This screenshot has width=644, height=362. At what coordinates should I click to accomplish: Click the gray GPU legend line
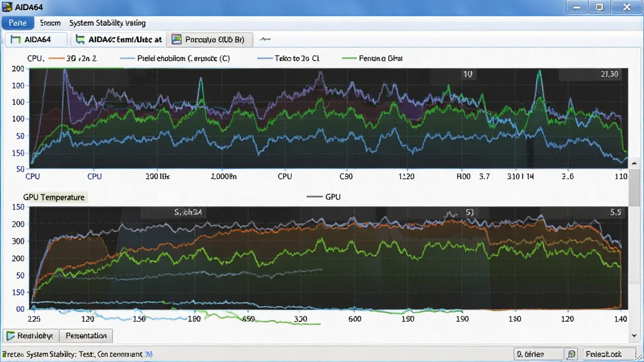point(314,197)
